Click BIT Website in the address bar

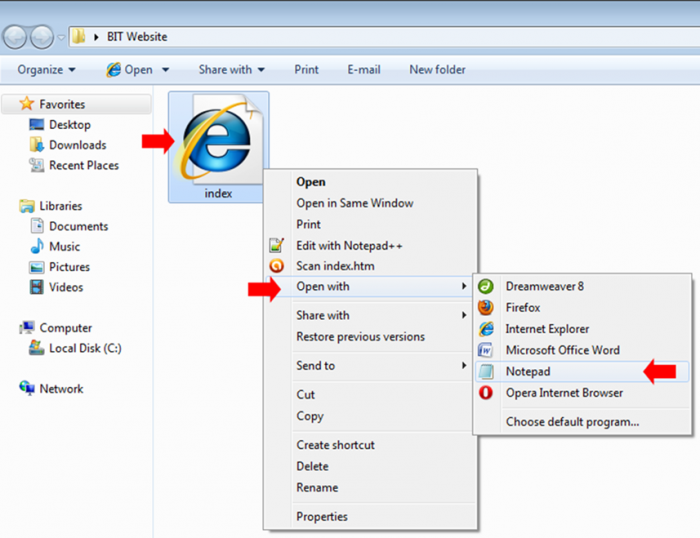pos(137,37)
